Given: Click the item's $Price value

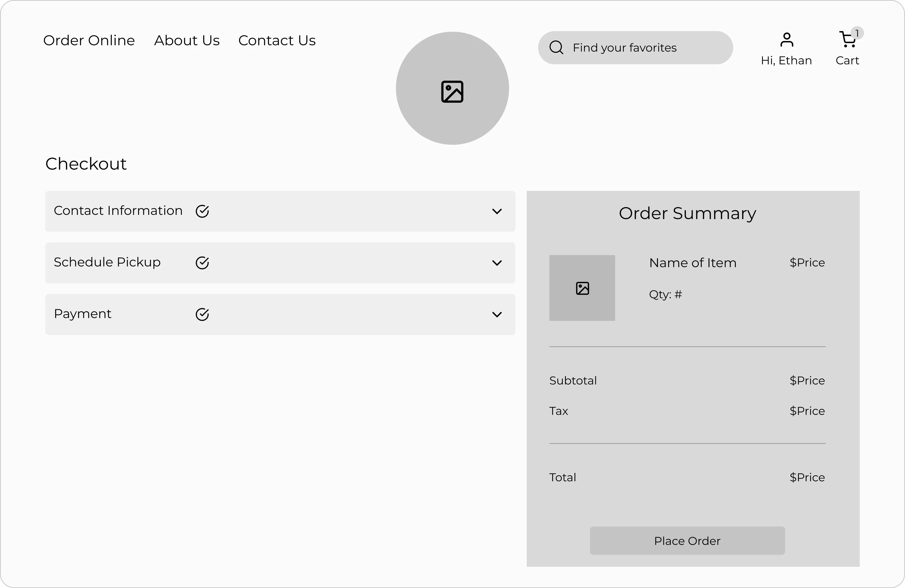Looking at the screenshot, I should pyautogui.click(x=807, y=262).
